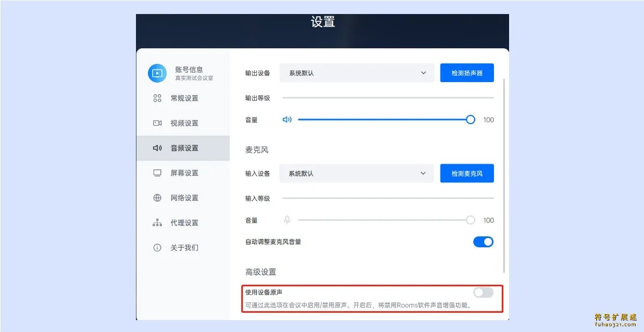Open screen settings via the monitor icon
The height and width of the screenshot is (332, 644).
(x=157, y=172)
